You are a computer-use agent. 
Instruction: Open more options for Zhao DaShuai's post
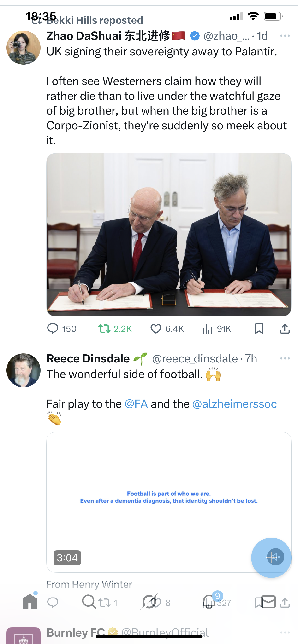[285, 36]
